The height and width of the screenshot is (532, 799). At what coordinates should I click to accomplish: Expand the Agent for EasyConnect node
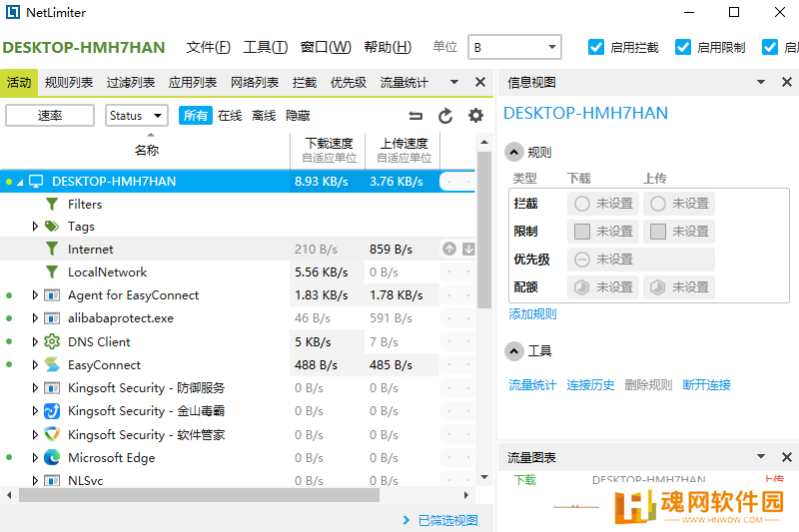35,295
